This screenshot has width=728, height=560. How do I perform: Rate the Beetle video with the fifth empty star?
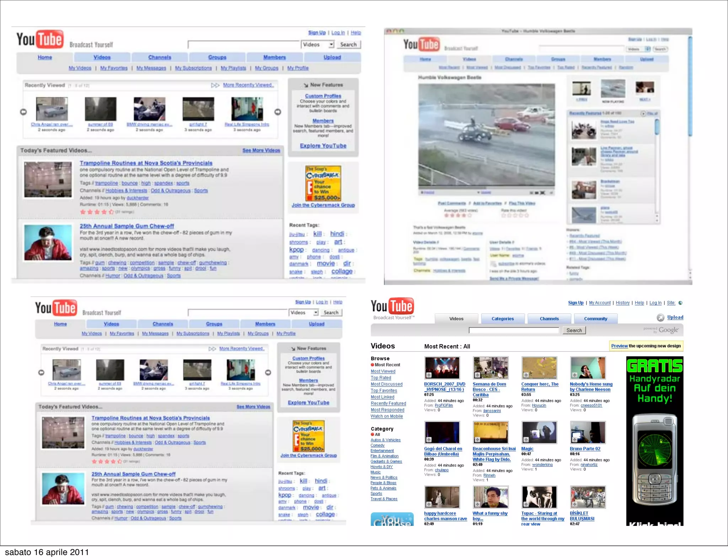click(526, 215)
